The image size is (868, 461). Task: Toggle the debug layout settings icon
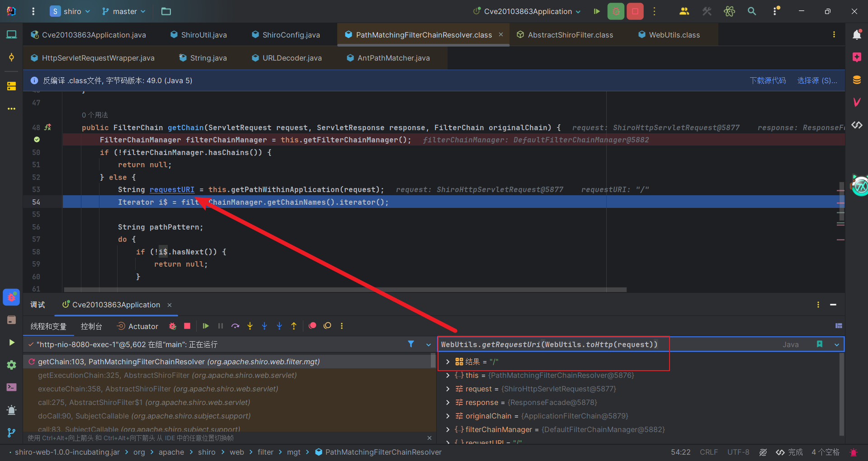coord(839,326)
